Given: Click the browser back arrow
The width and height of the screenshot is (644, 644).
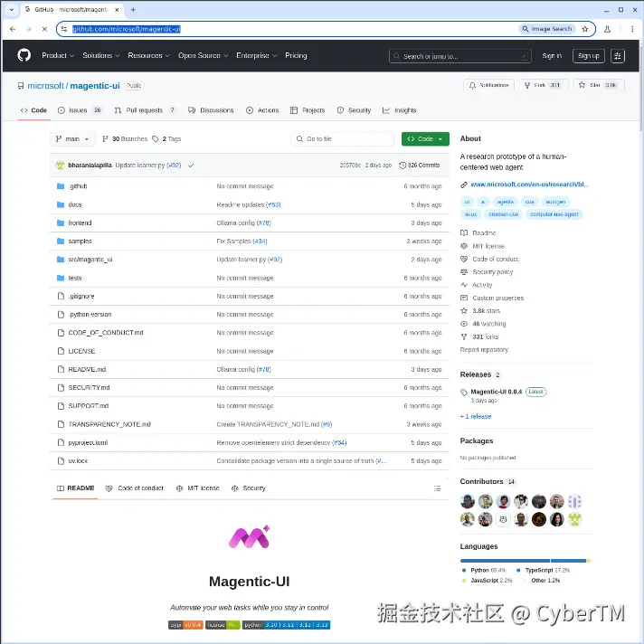Looking at the screenshot, I should [13, 29].
